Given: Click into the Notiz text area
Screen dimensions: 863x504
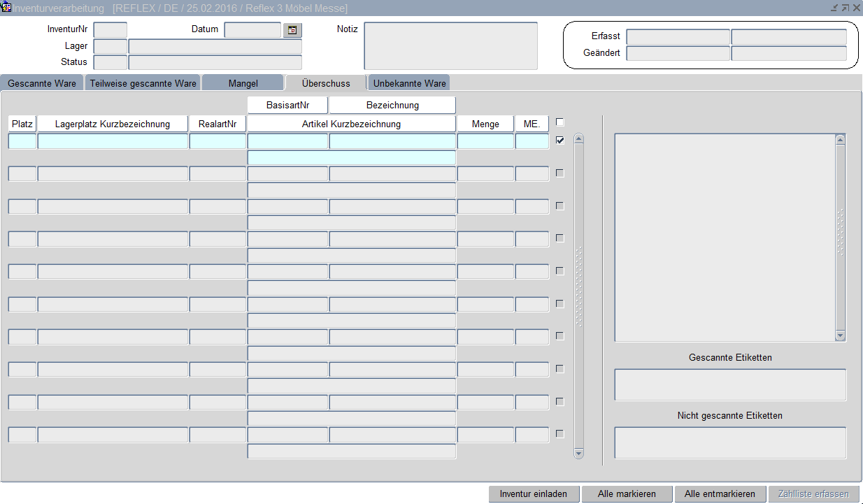Looking at the screenshot, I should pos(450,46).
